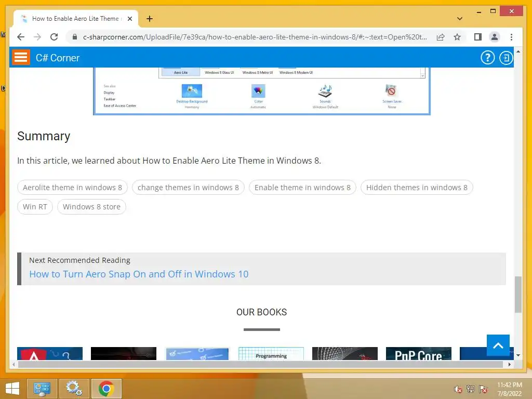Open Hidden themes in windows 8 tag
532x399 pixels.
pos(417,187)
